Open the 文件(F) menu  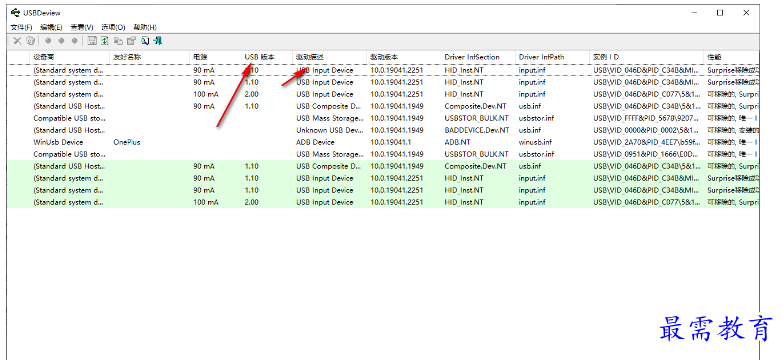(x=21, y=27)
